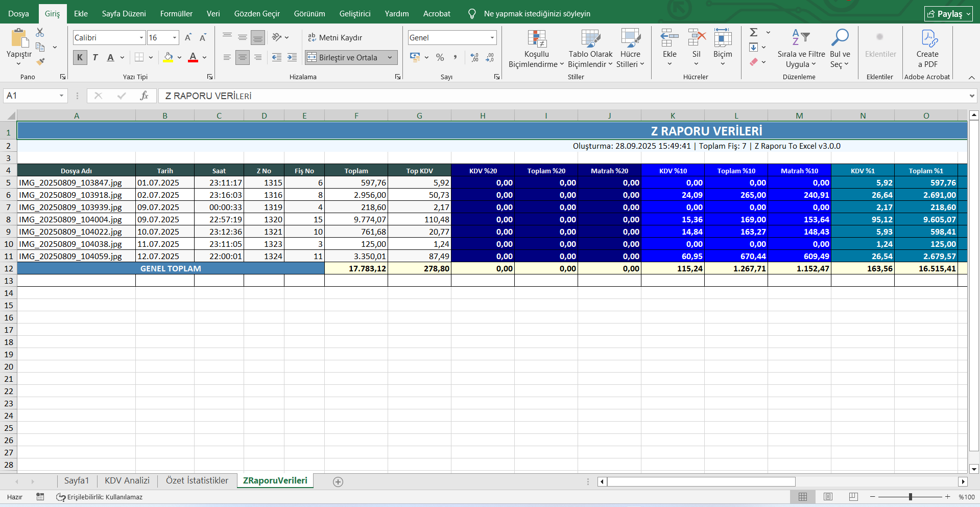
Task: Expand the Genel number format dropdown
Action: point(492,38)
